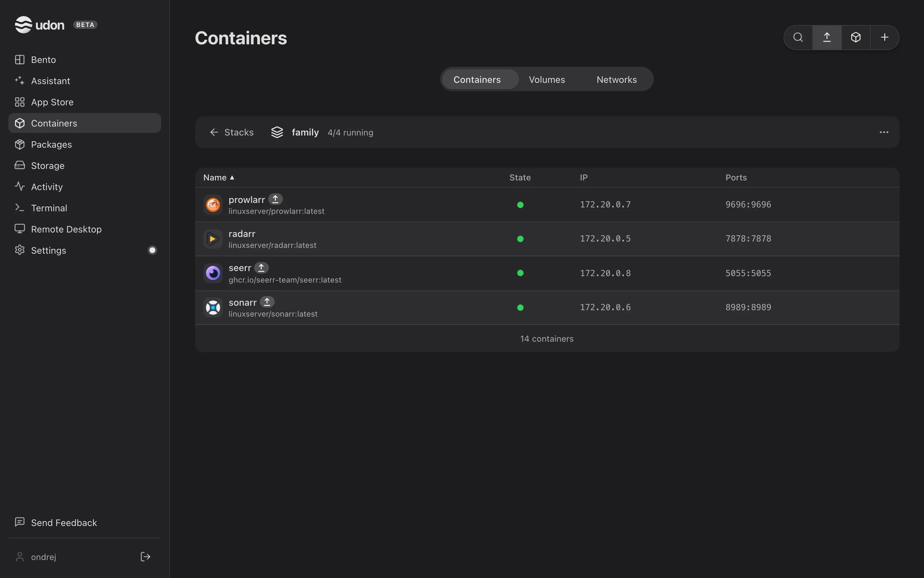Viewport: 924px width, 578px height.
Task: Click the seerr green running state dot
Action: [x=520, y=273]
